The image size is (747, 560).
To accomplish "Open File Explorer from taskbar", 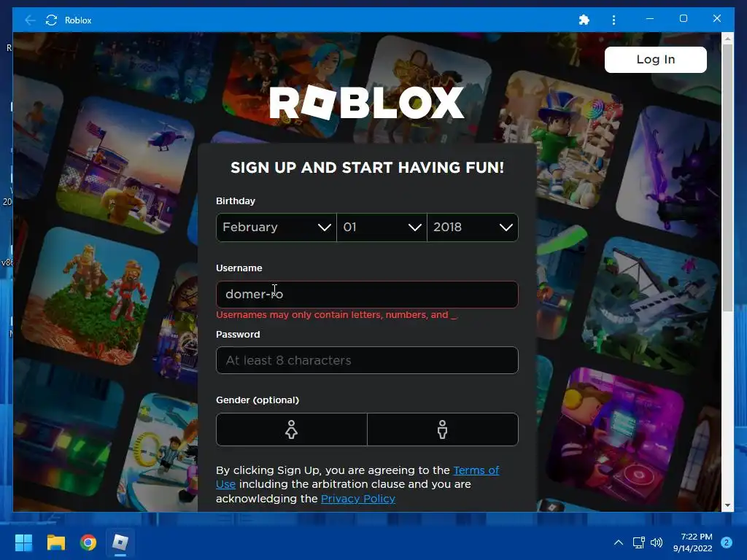I will pos(55,542).
